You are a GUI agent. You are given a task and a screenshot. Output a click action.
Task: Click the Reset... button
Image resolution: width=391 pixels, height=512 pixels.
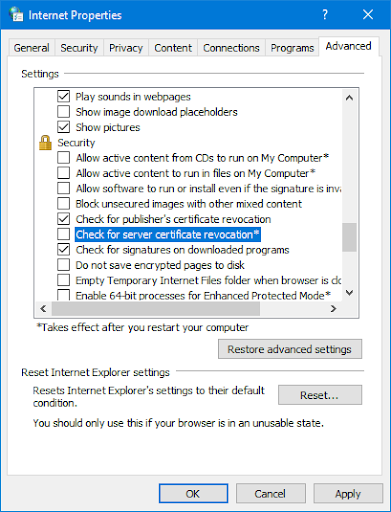320,395
